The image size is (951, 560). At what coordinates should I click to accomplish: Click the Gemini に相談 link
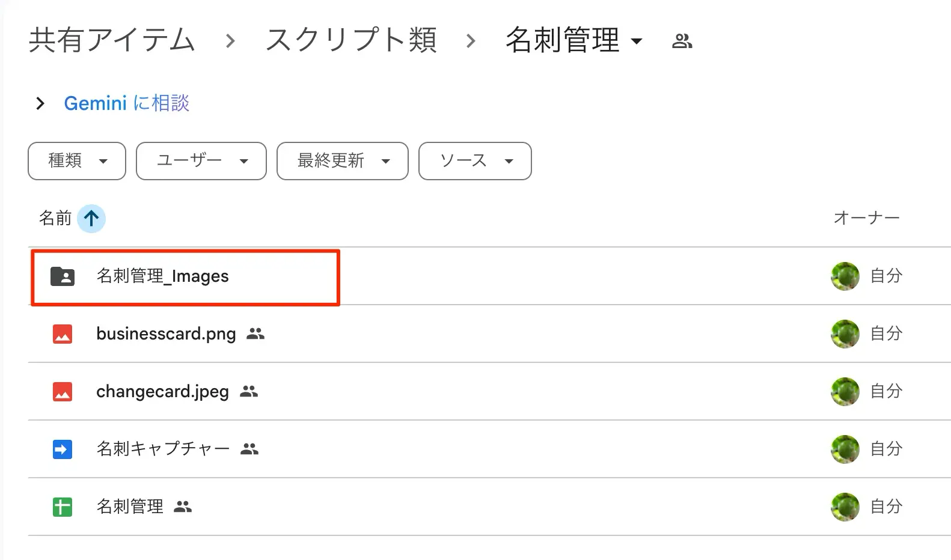pyautogui.click(x=127, y=103)
